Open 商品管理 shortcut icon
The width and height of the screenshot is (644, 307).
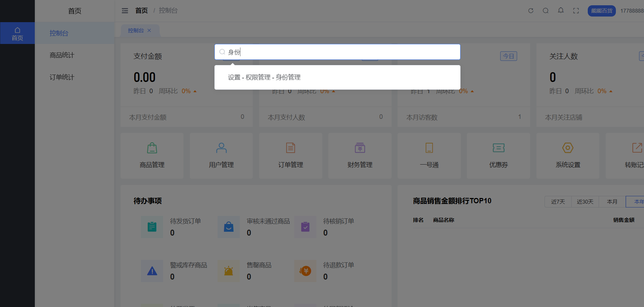[x=152, y=148]
